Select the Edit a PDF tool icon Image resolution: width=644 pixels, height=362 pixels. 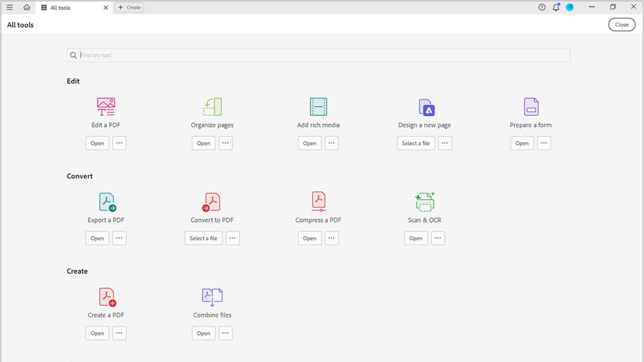[x=106, y=106]
